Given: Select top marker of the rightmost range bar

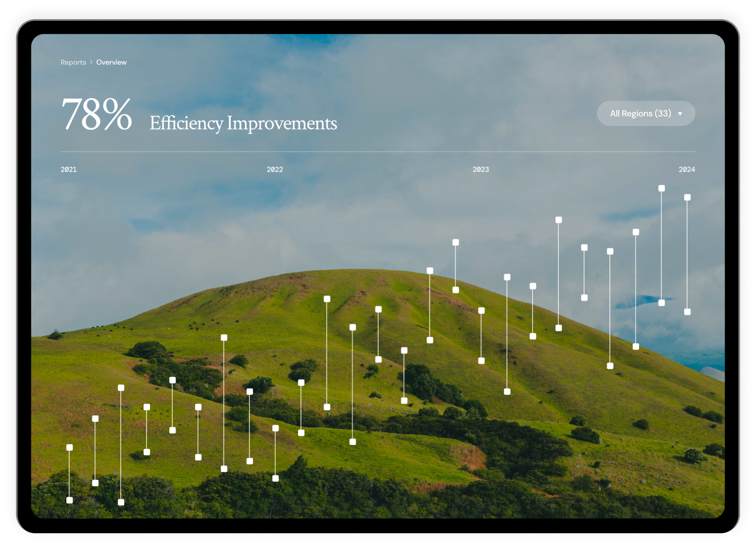Looking at the screenshot, I should point(687,197).
